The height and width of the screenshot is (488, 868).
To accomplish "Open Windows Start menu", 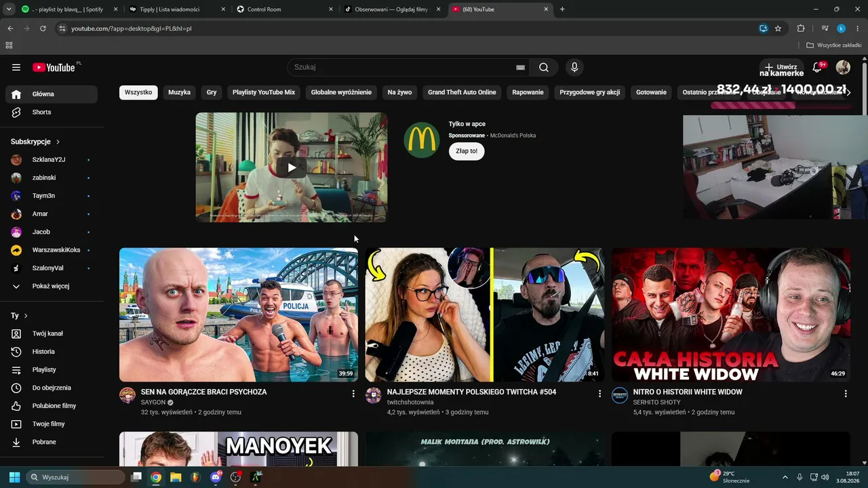I will (x=14, y=477).
